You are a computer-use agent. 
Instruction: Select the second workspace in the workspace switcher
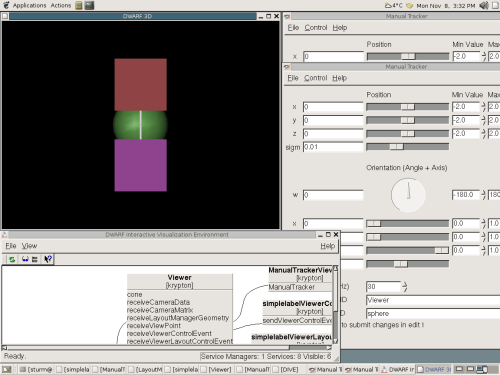470,369
